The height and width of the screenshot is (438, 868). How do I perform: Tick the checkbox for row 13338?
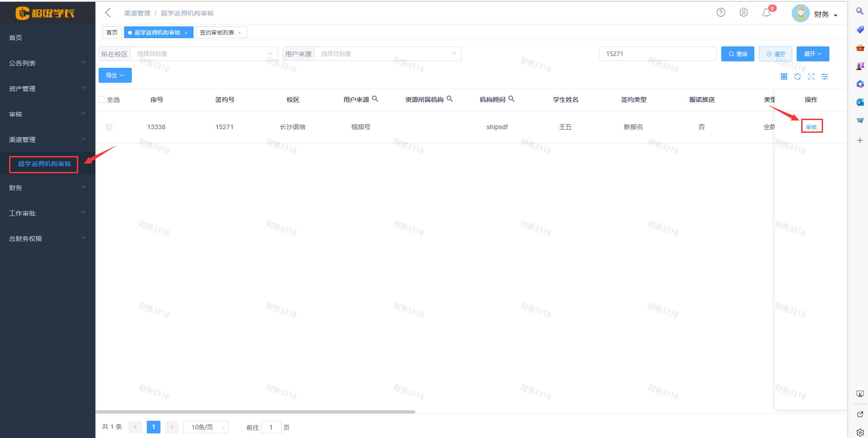point(109,127)
